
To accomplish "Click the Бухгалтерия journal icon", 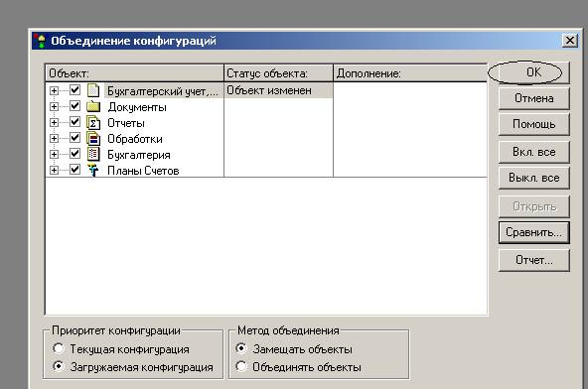I will point(93,155).
